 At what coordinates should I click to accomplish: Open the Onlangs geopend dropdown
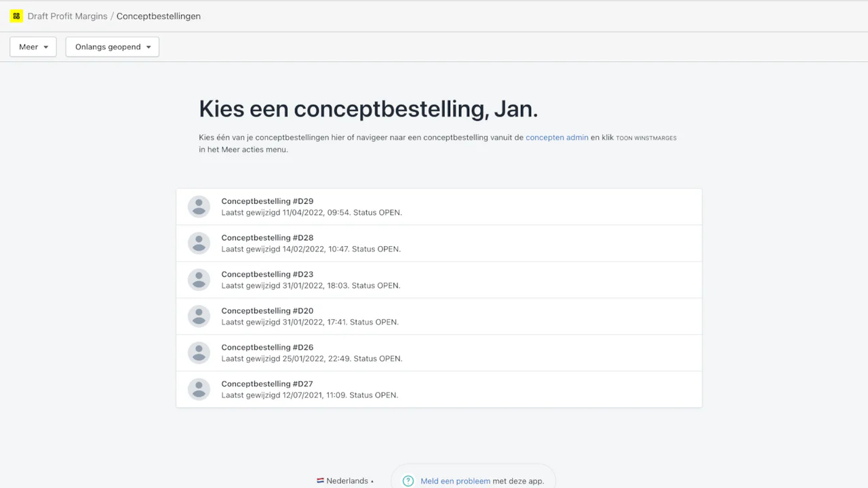pyautogui.click(x=113, y=47)
